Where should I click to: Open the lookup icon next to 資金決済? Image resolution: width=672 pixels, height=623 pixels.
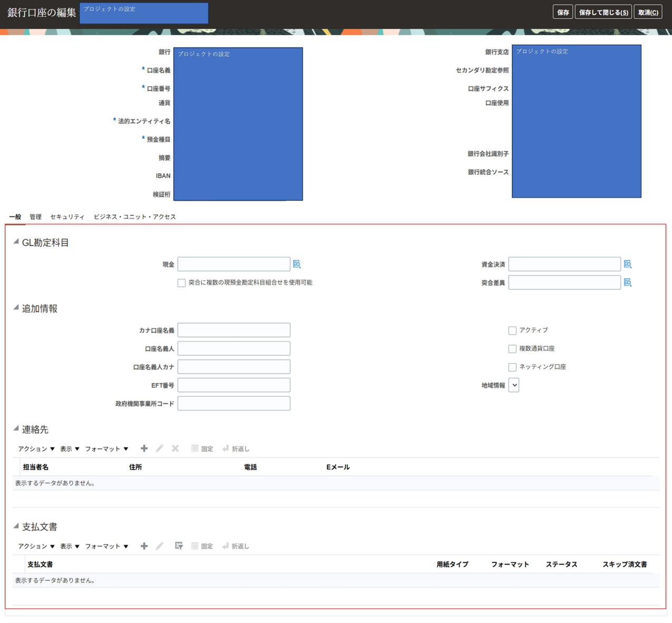pyautogui.click(x=627, y=264)
